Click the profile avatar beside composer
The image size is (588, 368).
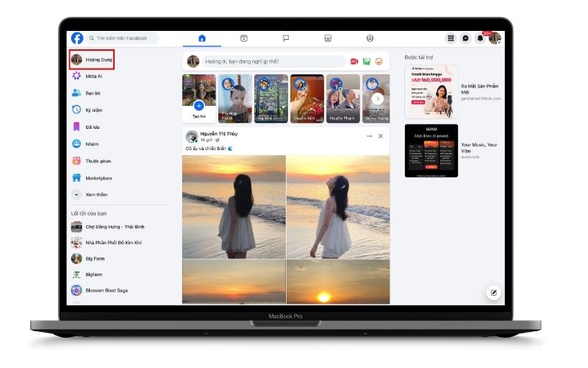point(193,61)
